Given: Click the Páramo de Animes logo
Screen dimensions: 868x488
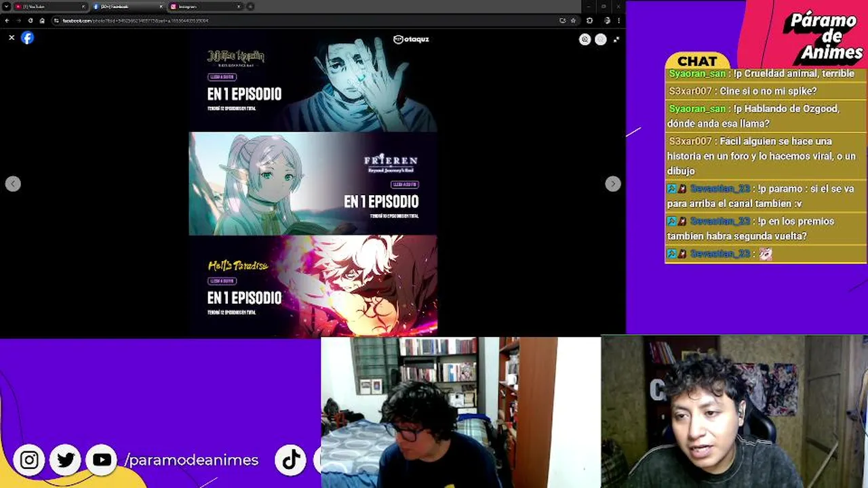Looking at the screenshot, I should tap(822, 36).
